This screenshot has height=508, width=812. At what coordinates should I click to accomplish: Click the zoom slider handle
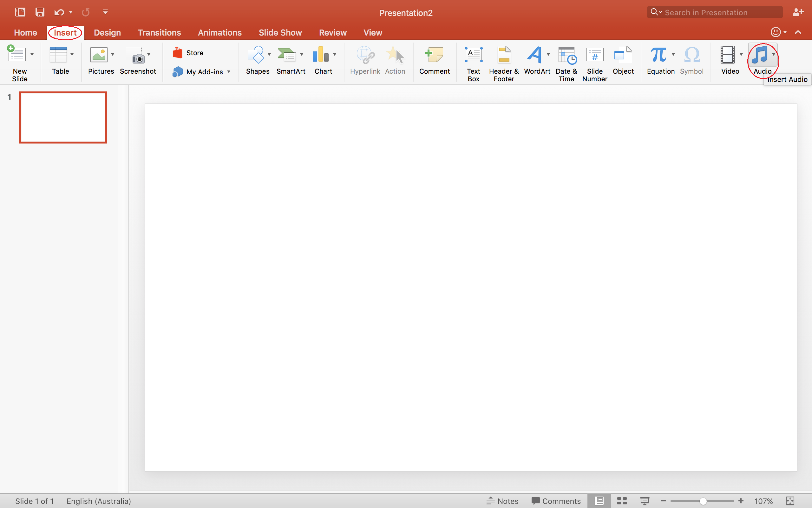click(x=703, y=501)
